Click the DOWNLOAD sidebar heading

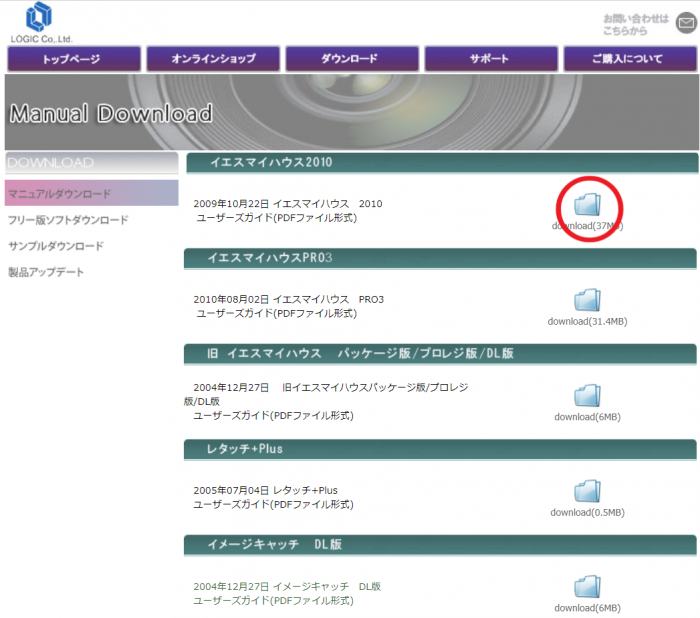92,163
